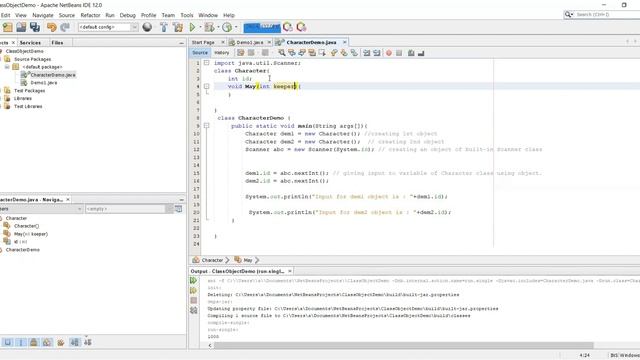Viewport: 640px width, 360px height.
Task: Collapse the import fold on line 1
Action: pos(207,63)
